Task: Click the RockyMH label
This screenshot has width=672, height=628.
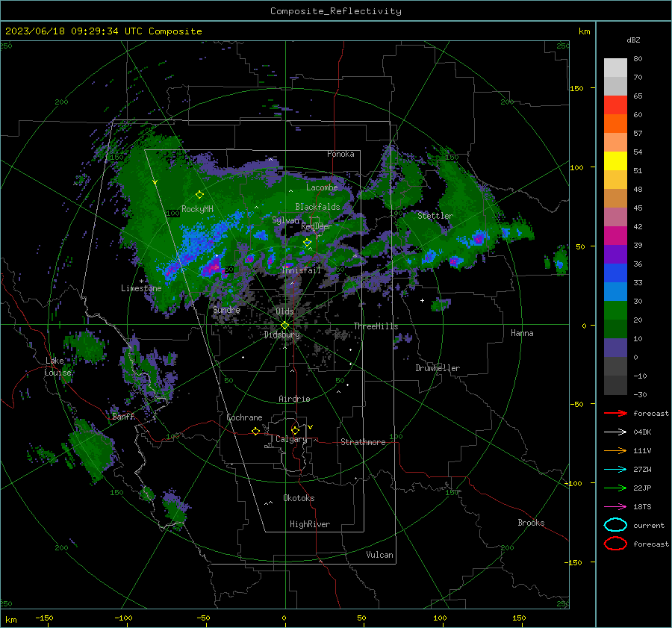Action: click(x=197, y=209)
